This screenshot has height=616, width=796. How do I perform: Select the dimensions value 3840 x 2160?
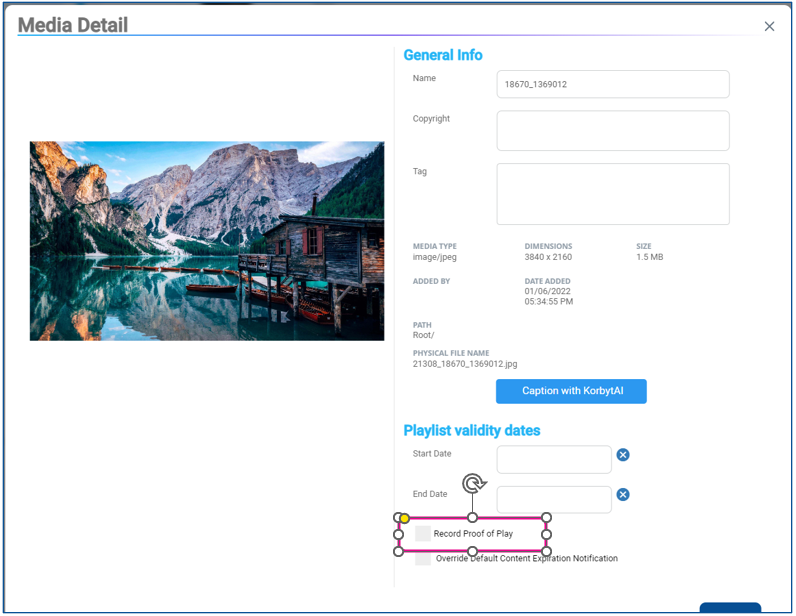[548, 257]
